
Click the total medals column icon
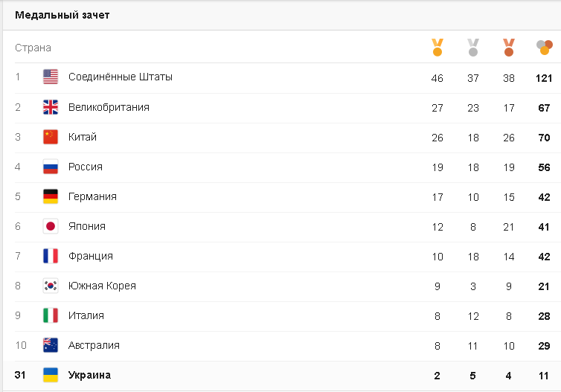[x=544, y=48]
